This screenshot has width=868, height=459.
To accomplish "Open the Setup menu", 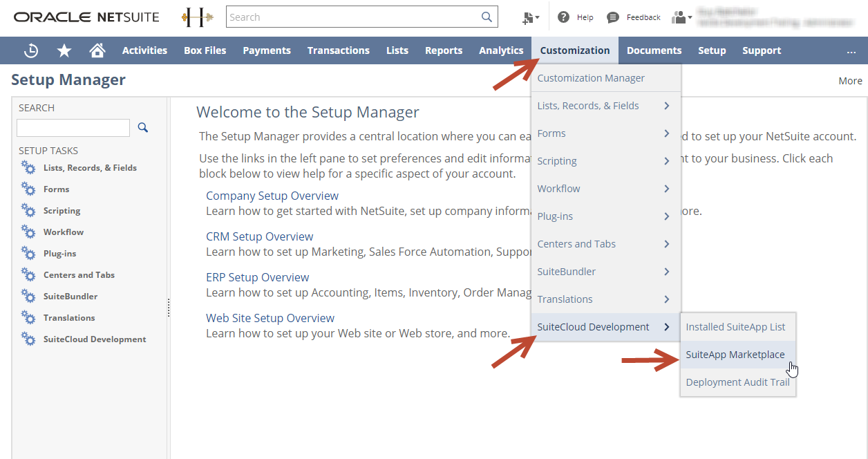I will [x=712, y=50].
